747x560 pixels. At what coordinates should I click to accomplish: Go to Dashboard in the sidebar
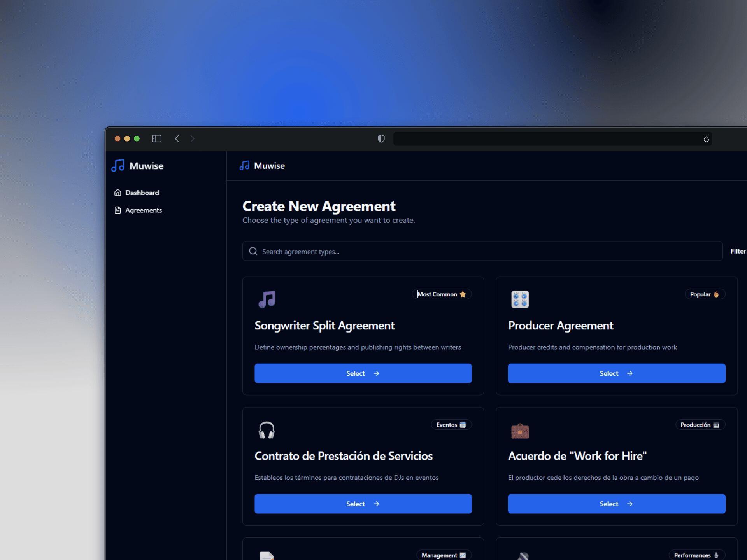coord(137,192)
